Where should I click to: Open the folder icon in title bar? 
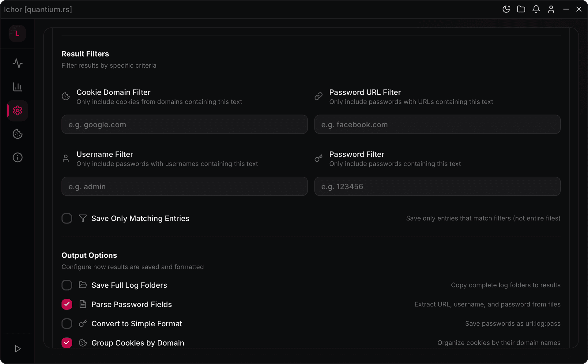(521, 9)
